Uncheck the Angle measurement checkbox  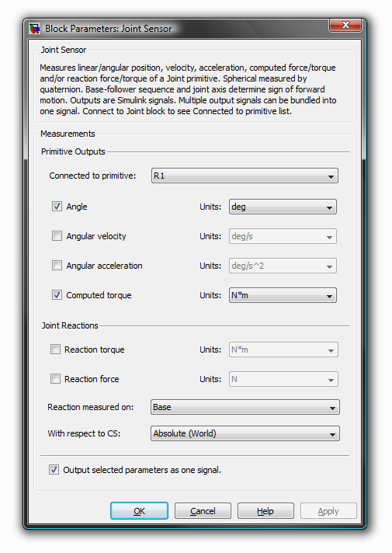tap(57, 207)
